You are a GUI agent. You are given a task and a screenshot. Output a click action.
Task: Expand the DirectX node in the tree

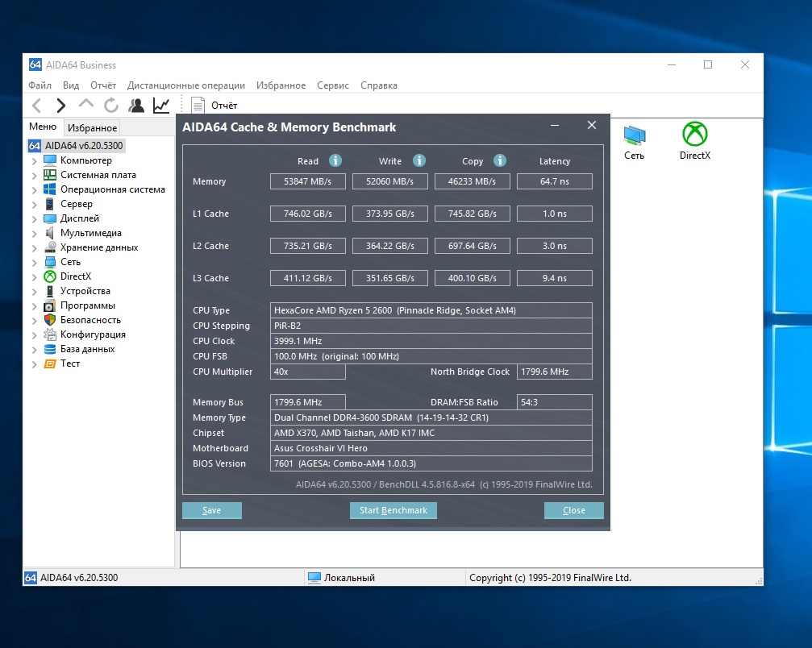click(x=34, y=277)
